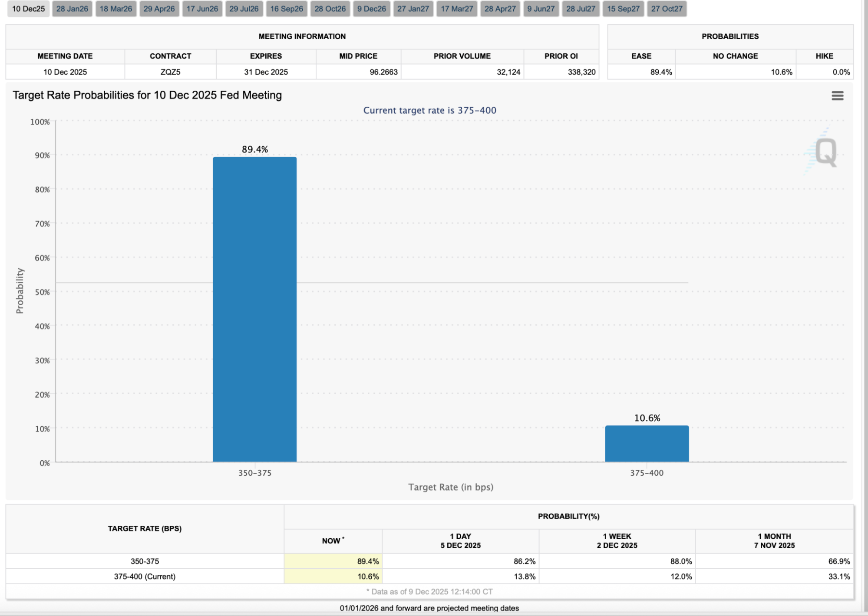
Task: Click the 10.6% bar for 375-400
Action: 647,443
